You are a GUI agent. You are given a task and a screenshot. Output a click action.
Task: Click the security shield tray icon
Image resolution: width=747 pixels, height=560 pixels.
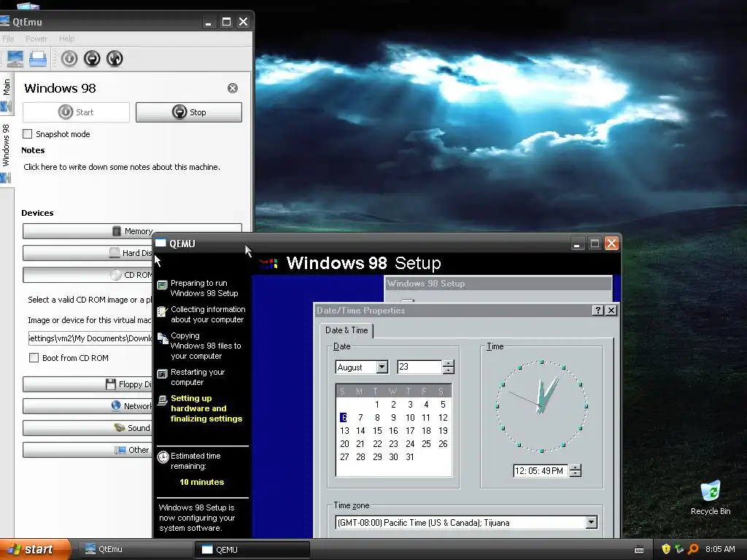pyautogui.click(x=666, y=549)
